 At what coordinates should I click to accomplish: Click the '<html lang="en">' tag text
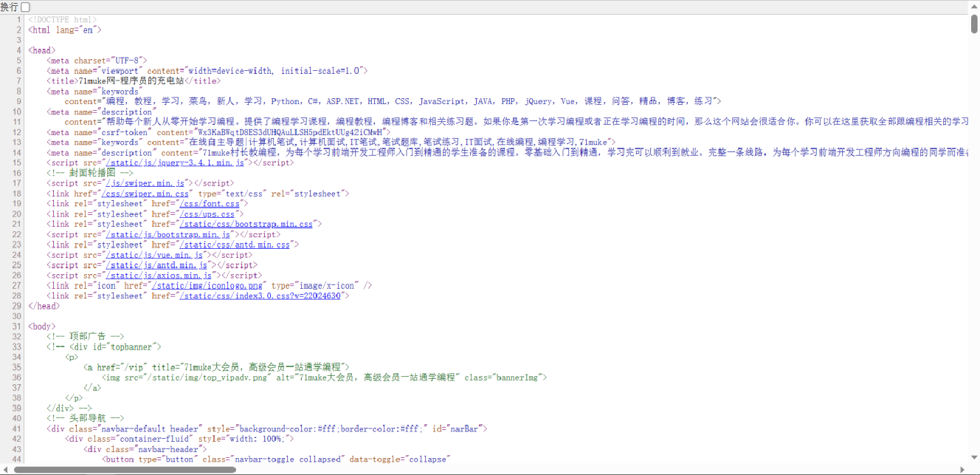point(64,30)
